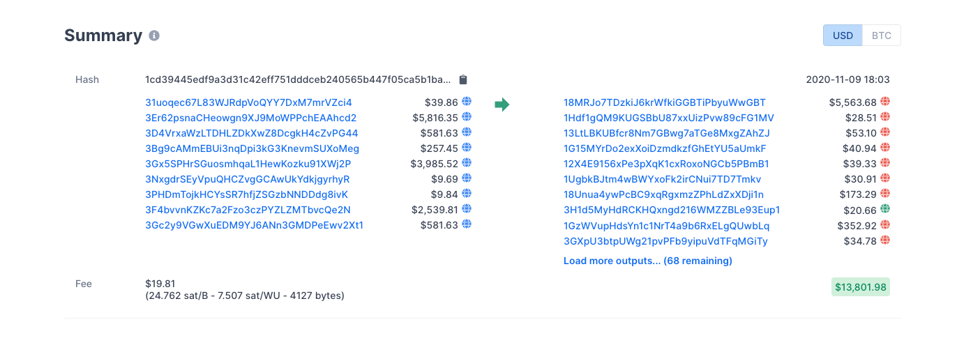Open output address 12X4E9156xPe3pXqK1cxRoxoNGCb5PBmB1
This screenshot has height=345, width=980.
point(666,164)
